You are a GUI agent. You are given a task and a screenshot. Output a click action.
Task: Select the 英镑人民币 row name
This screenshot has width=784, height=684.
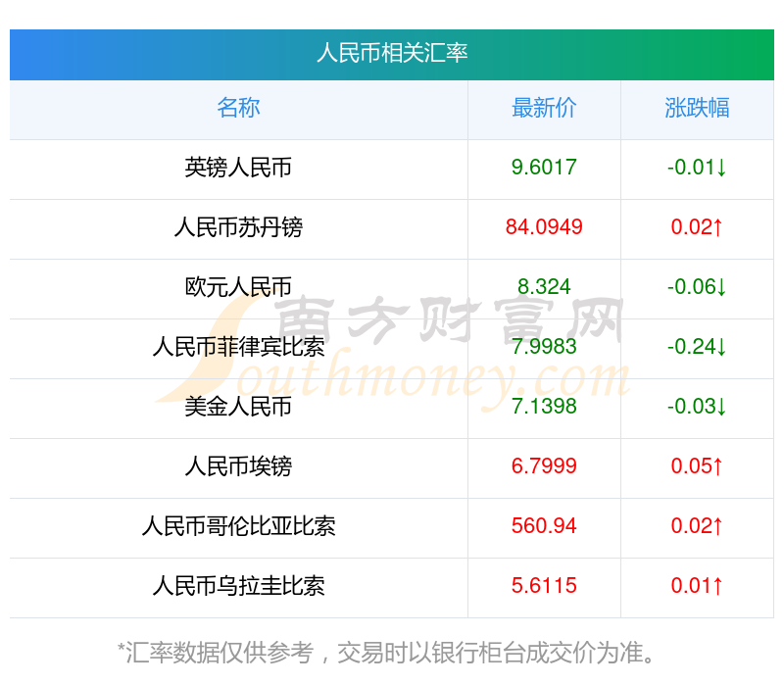click(238, 168)
